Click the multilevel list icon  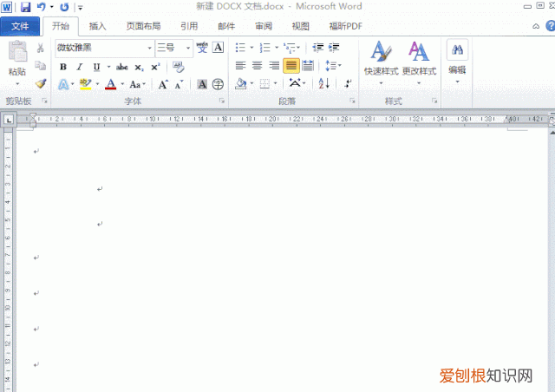click(x=290, y=48)
